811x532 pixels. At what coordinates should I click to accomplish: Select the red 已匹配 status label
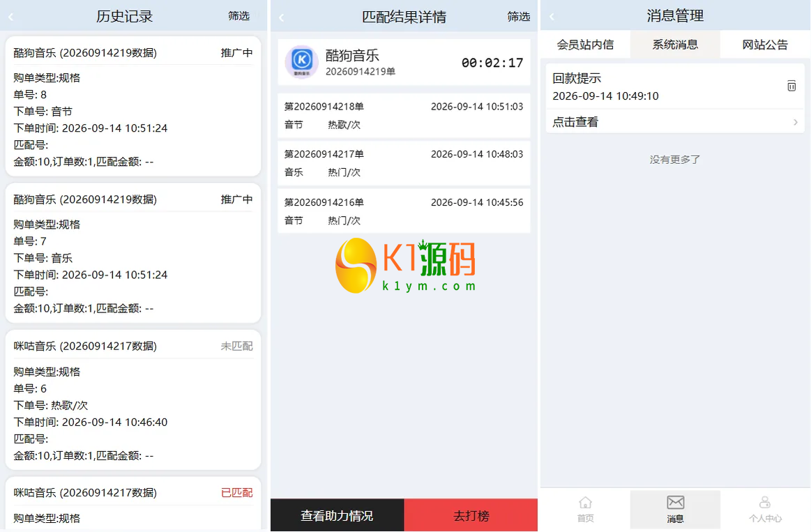tap(237, 493)
